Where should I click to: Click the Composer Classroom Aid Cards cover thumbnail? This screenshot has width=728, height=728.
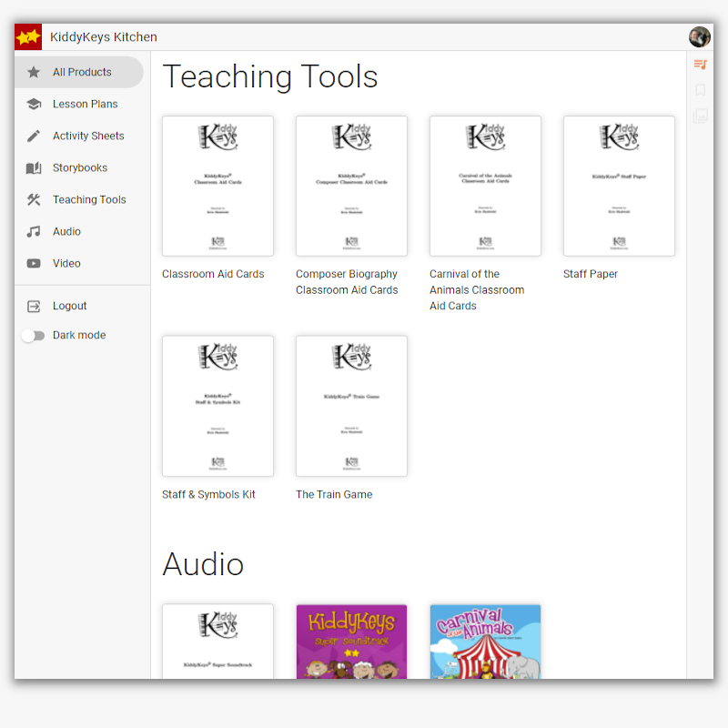(351, 187)
